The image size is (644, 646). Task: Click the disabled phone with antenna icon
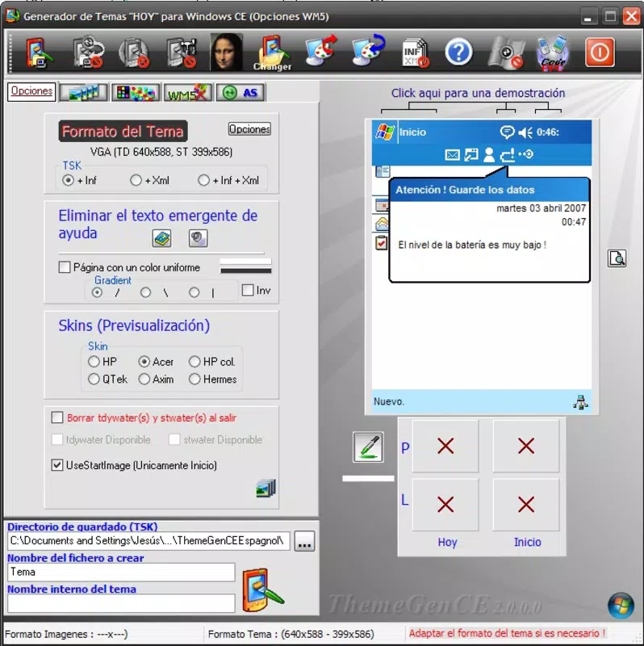tap(182, 52)
